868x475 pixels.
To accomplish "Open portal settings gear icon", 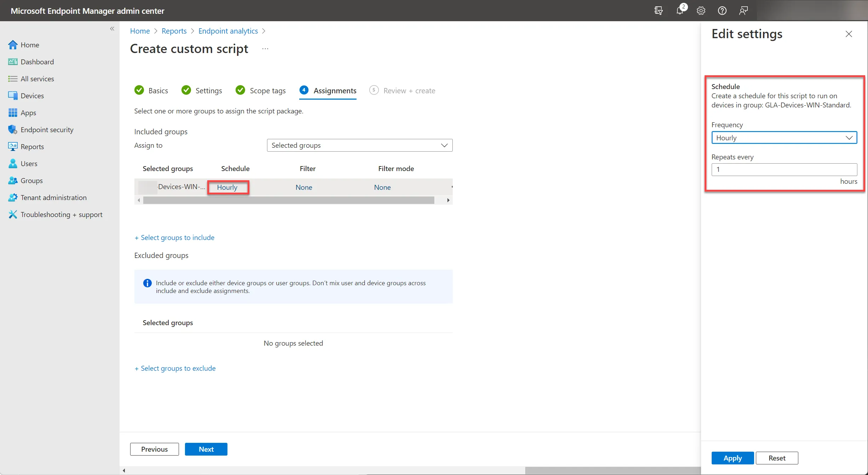I will [x=701, y=11].
